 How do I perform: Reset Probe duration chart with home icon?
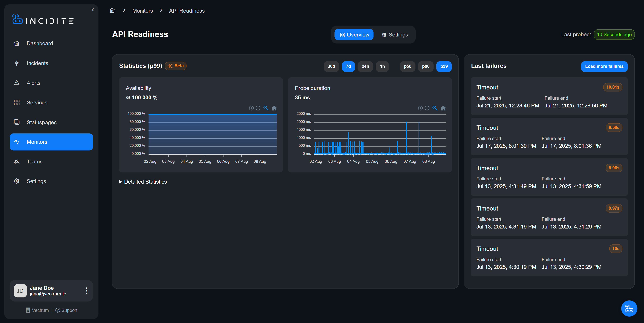(443, 108)
